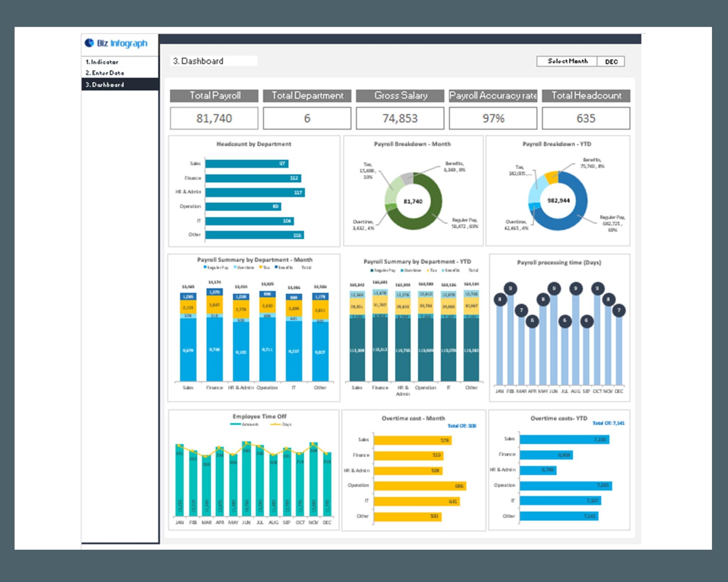Click the Total Department header
The image size is (728, 582).
[x=307, y=96]
